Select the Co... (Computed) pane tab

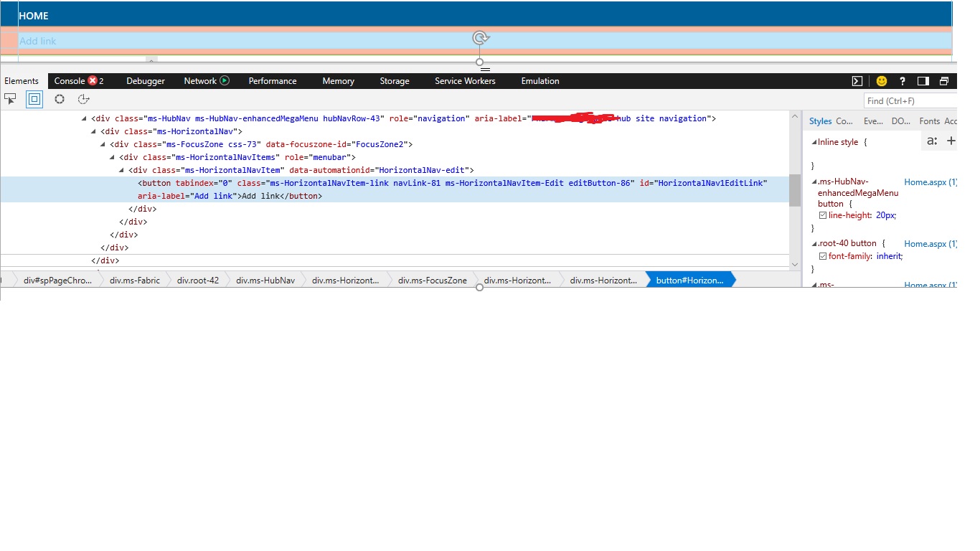click(x=844, y=121)
